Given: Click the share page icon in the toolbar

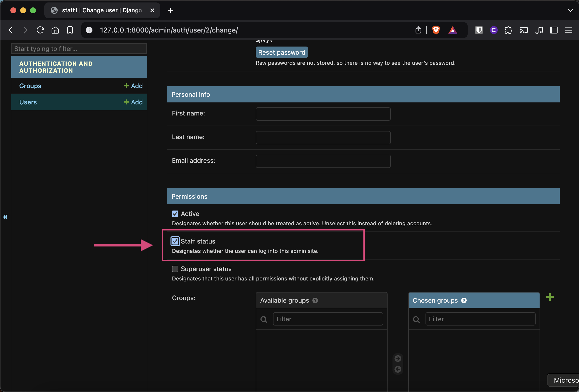Looking at the screenshot, I should 418,30.
